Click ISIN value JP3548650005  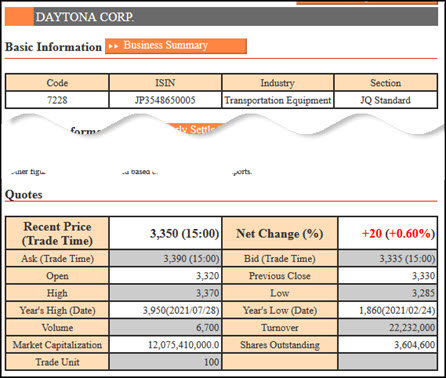click(x=165, y=100)
